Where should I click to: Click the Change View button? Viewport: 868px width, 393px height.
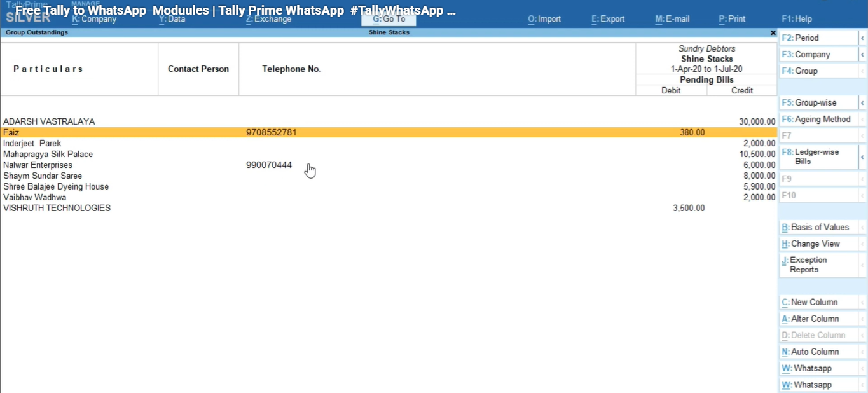[x=818, y=244]
